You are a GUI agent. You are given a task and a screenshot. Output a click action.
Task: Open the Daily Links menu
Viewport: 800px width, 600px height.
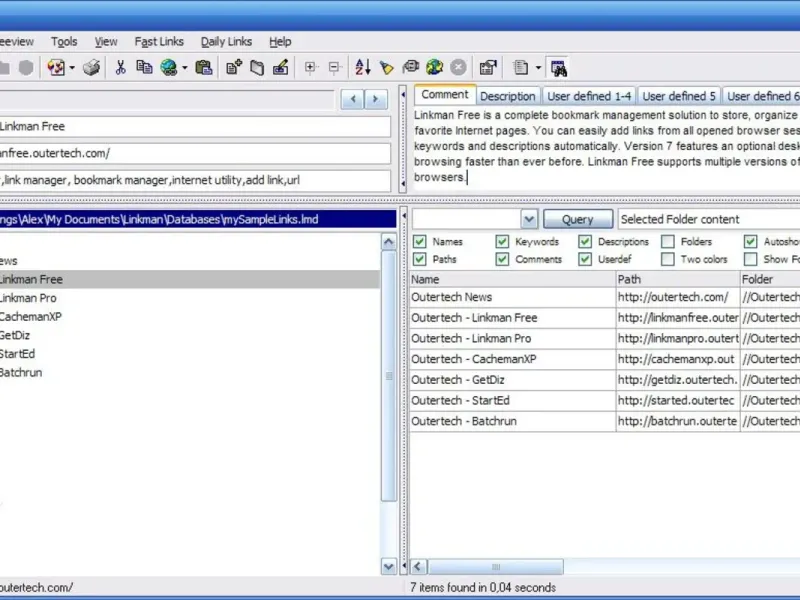pyautogui.click(x=226, y=42)
